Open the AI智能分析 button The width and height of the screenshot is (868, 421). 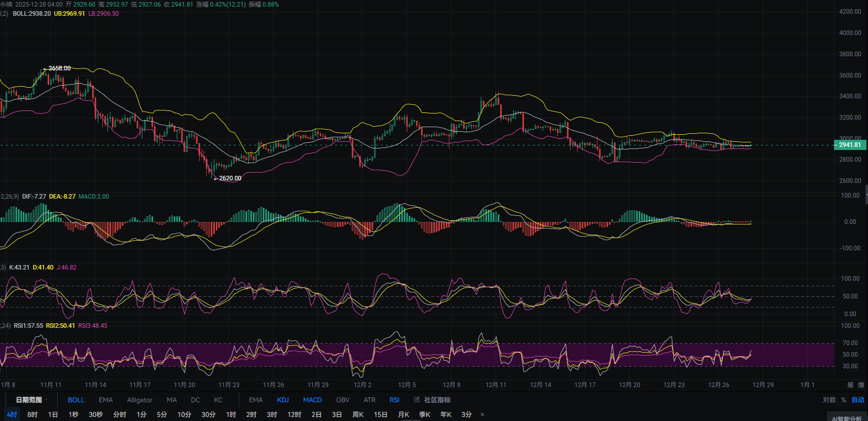(x=847, y=418)
